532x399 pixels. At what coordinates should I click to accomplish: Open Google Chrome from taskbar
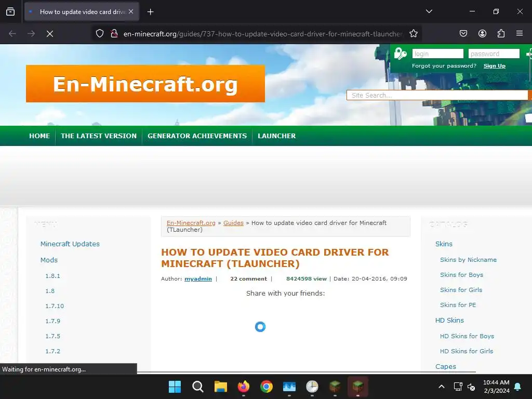pyautogui.click(x=267, y=387)
